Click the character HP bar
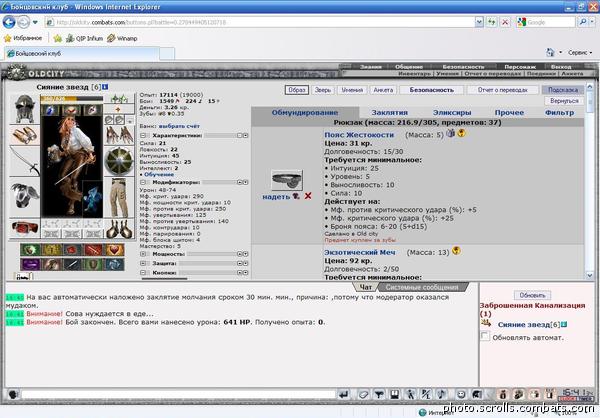 (72, 99)
